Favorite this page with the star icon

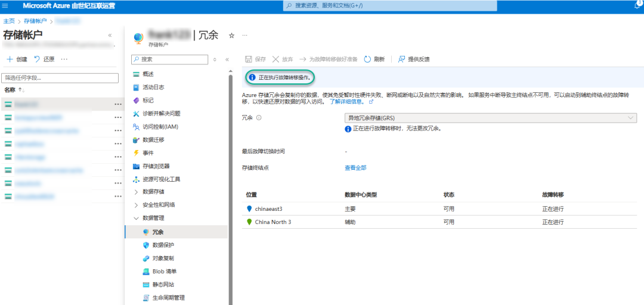(231, 36)
